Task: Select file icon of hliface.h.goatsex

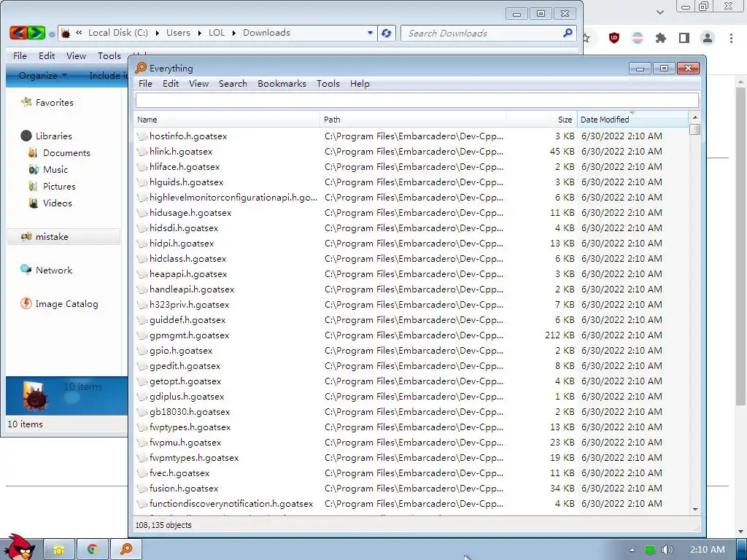Action: click(142, 167)
